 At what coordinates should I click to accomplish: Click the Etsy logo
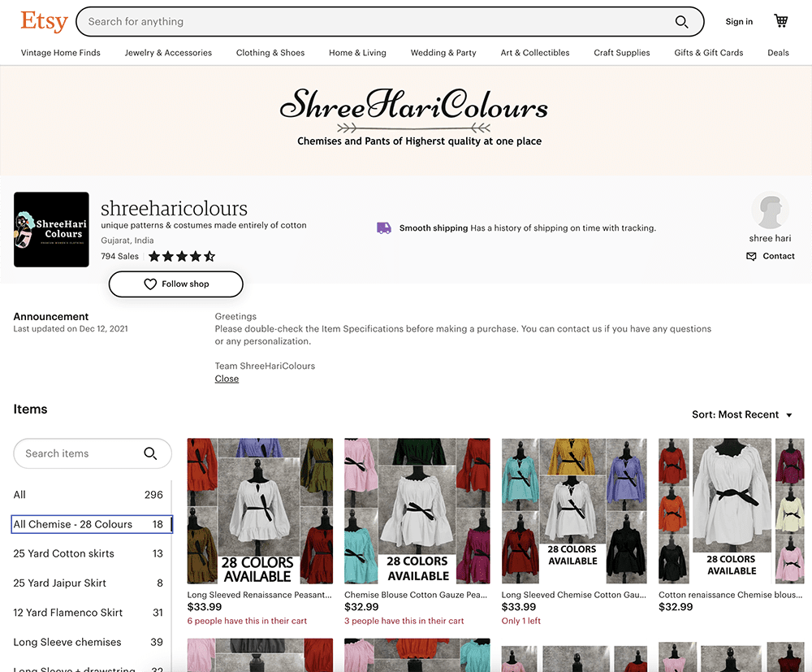pyautogui.click(x=44, y=22)
